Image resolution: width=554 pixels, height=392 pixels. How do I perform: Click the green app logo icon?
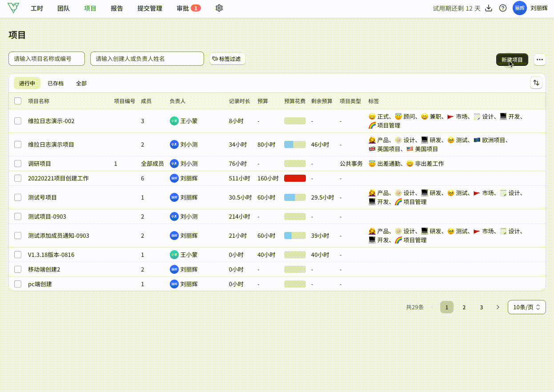13,8
